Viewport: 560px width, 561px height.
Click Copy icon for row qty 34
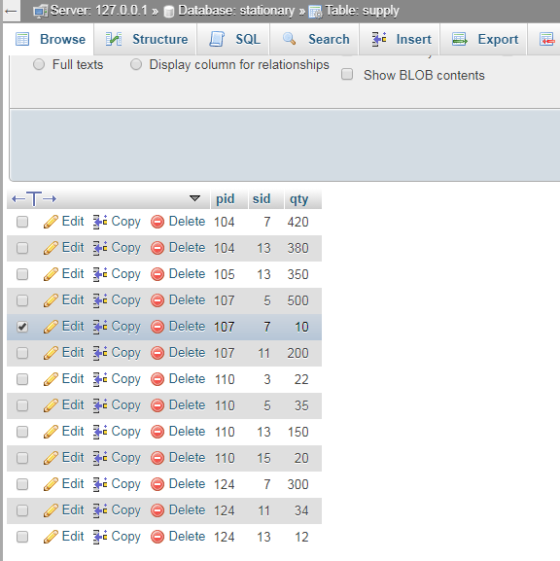coord(100,510)
